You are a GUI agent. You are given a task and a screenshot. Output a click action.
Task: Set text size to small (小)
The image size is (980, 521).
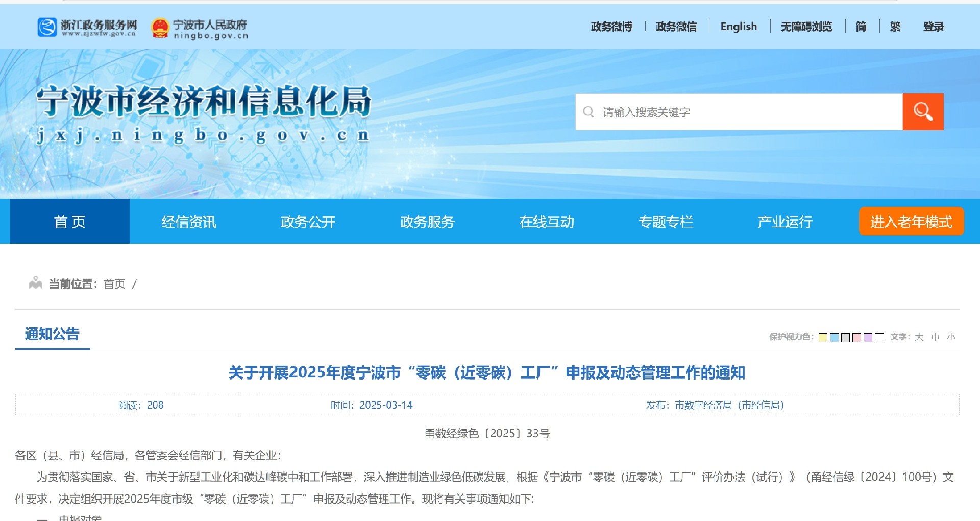[951, 337]
